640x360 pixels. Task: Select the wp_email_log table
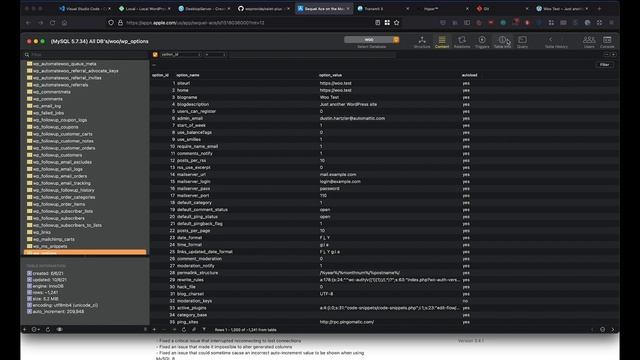pos(47,106)
